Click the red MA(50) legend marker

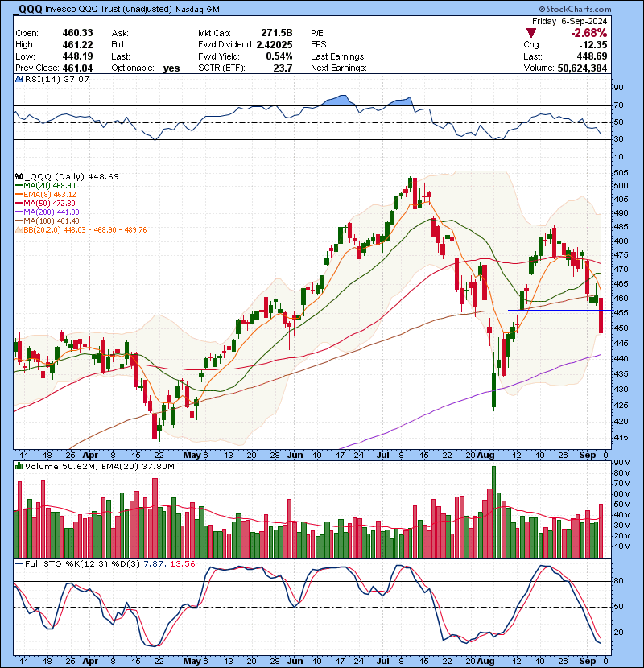(x=18, y=202)
